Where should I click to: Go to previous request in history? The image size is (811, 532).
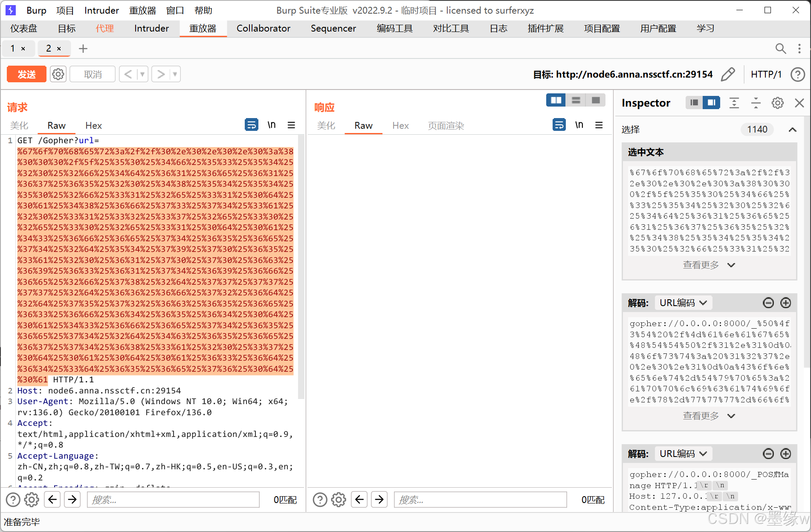128,74
